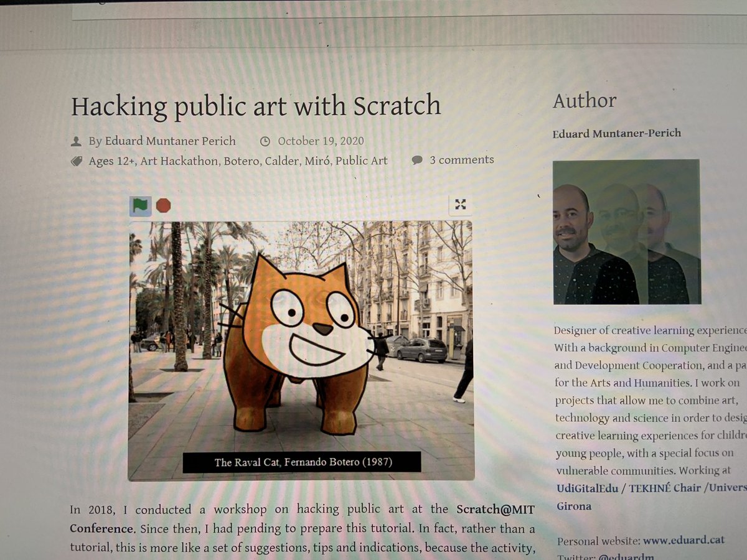Jump to the 3 comments section
Image resolution: width=747 pixels, height=560 pixels.
coord(461,160)
